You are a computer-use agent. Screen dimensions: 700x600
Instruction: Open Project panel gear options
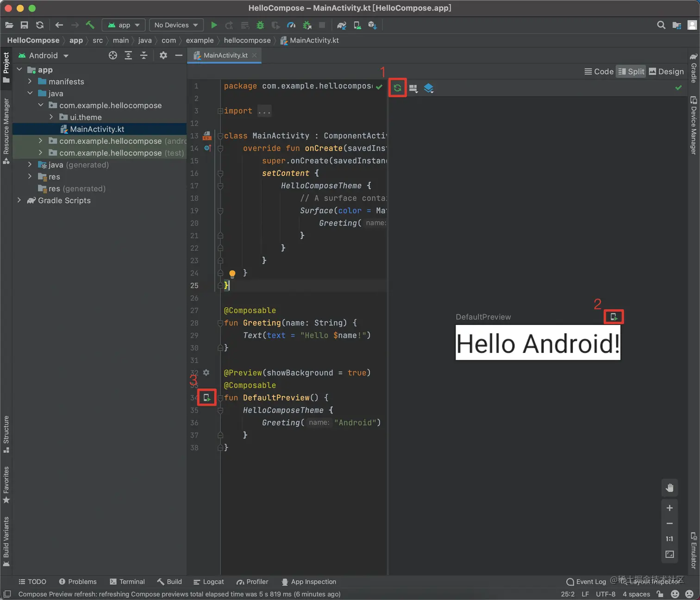coord(163,56)
